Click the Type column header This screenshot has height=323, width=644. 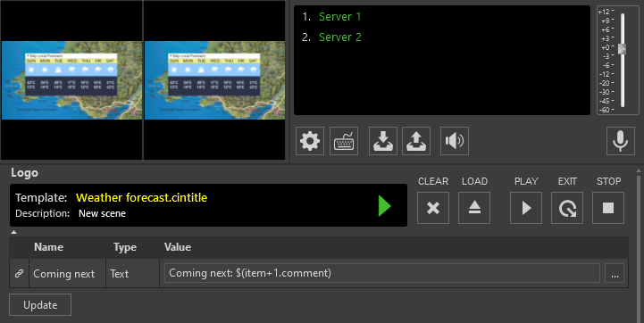125,247
